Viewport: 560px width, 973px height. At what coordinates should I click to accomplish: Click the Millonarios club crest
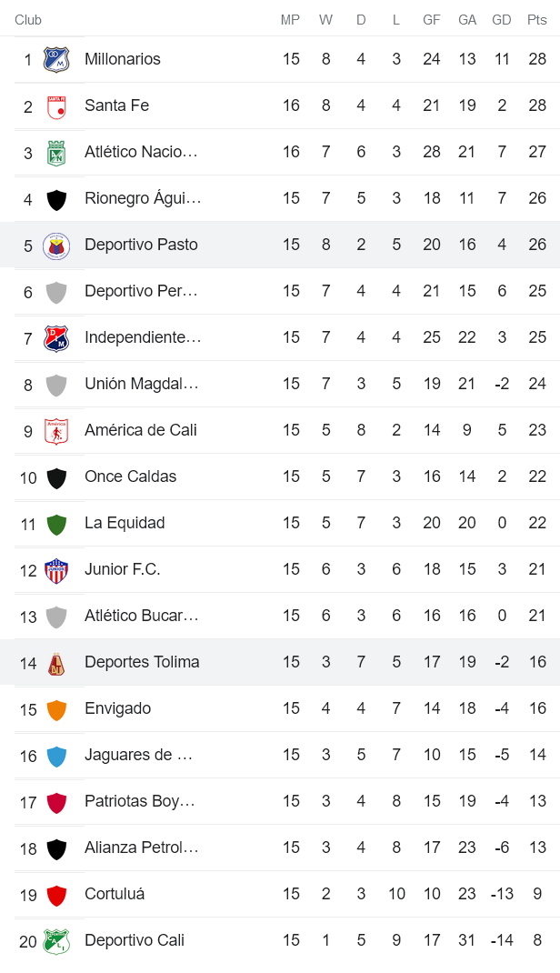pos(56,58)
